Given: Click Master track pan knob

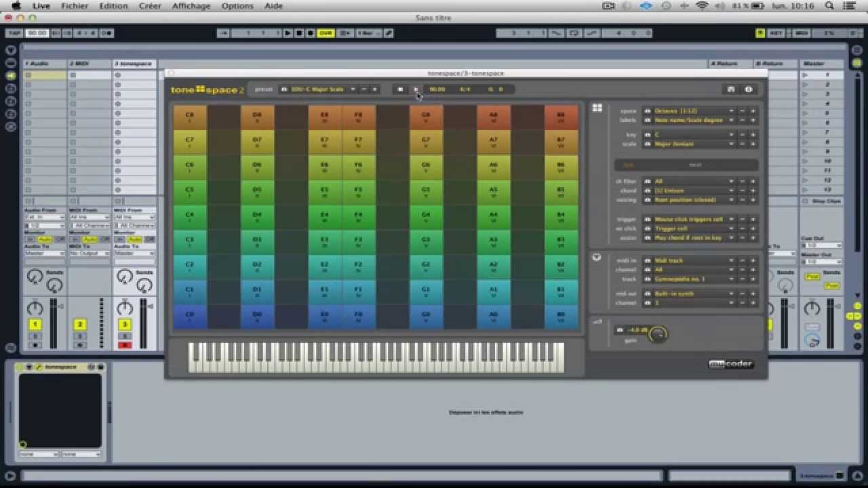Looking at the screenshot, I should pyautogui.click(x=812, y=308).
